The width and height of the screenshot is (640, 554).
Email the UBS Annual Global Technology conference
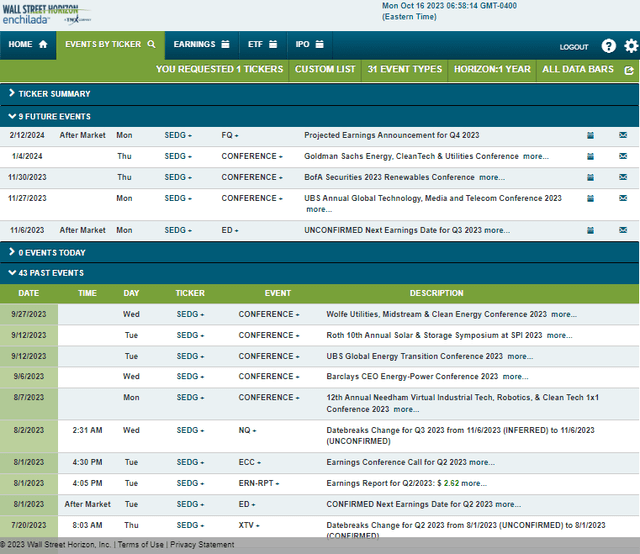[623, 198]
